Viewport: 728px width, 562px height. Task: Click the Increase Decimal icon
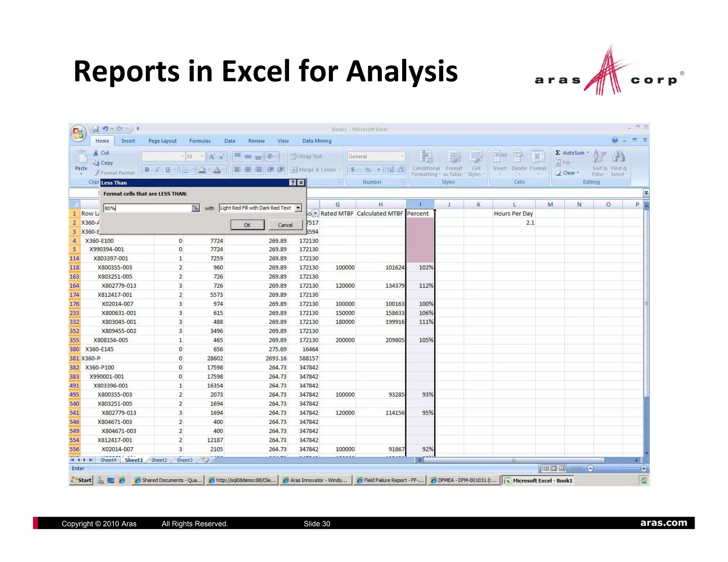point(391,170)
